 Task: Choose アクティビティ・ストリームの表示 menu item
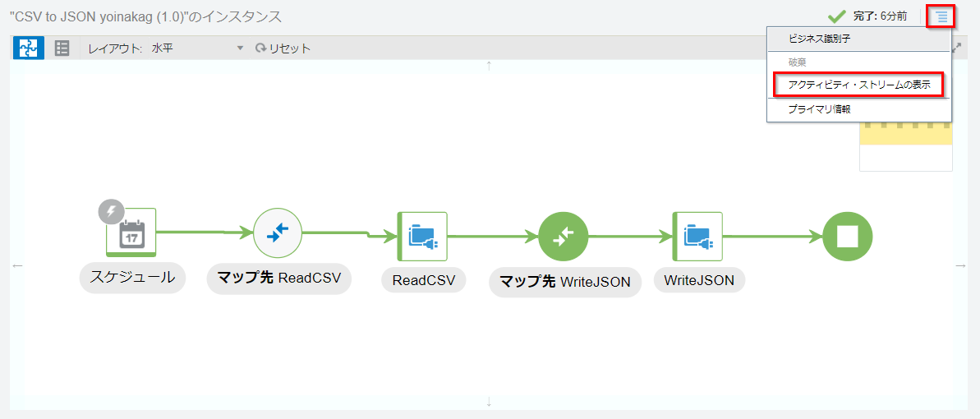858,85
